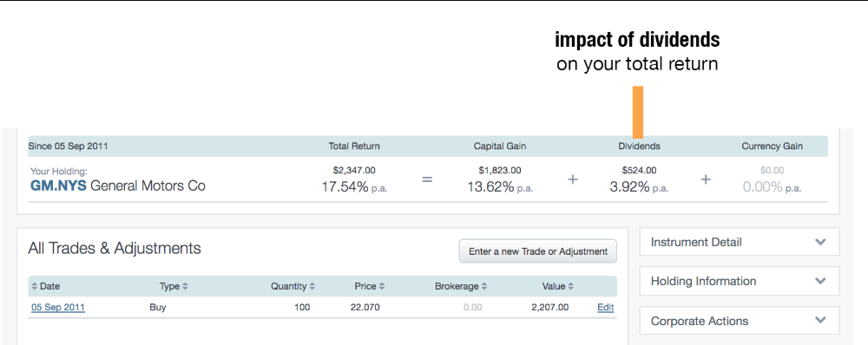Click the Since 05 Sep 2011 label

click(68, 146)
